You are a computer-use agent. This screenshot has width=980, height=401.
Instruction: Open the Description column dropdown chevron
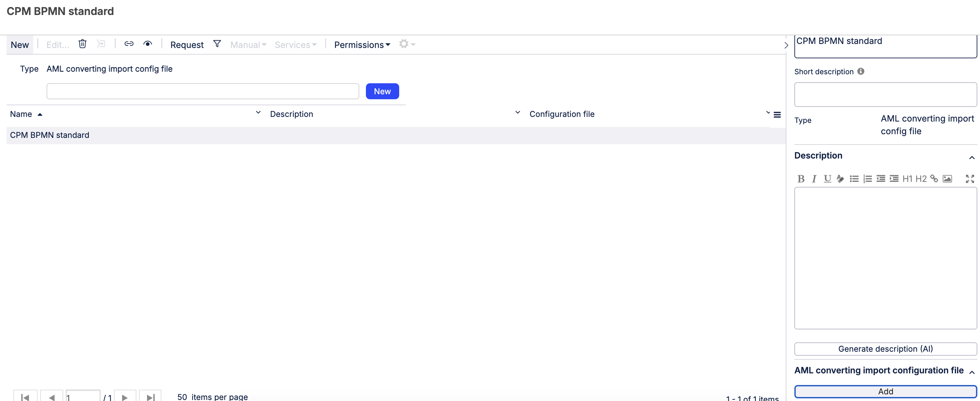[518, 113]
